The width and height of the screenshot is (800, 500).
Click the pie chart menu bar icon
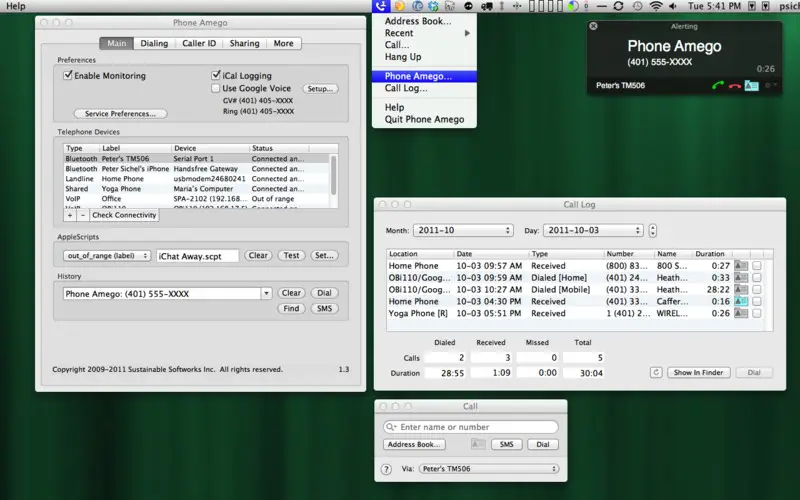tap(573, 6)
